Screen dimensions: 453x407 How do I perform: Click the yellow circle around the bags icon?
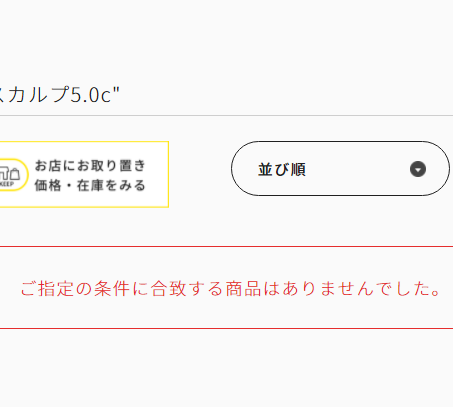13,175
